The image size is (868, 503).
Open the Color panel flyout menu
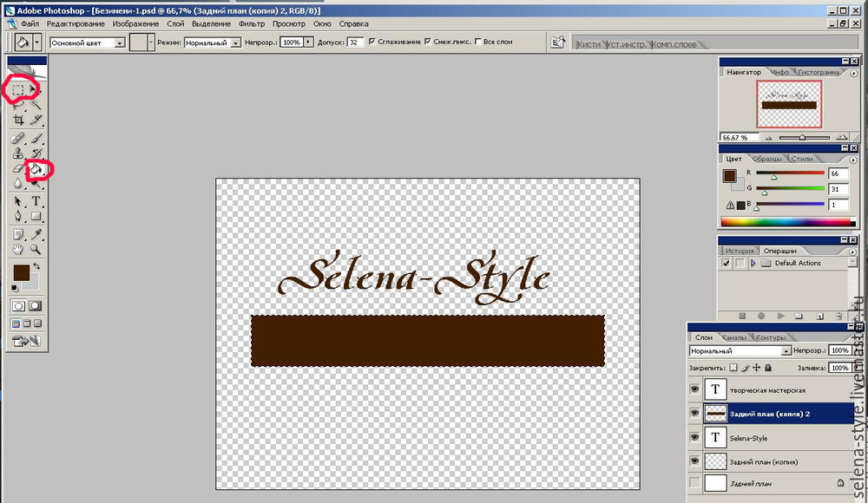pos(853,160)
